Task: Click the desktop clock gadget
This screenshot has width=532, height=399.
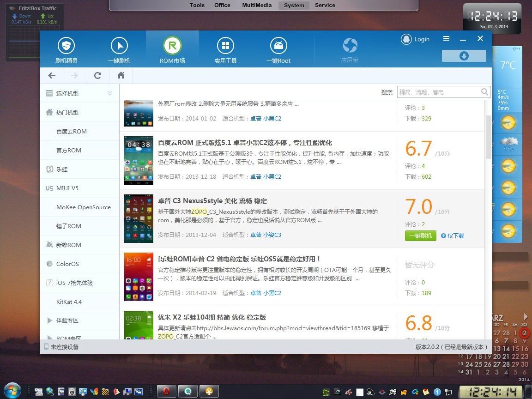Action: pyautogui.click(x=492, y=18)
